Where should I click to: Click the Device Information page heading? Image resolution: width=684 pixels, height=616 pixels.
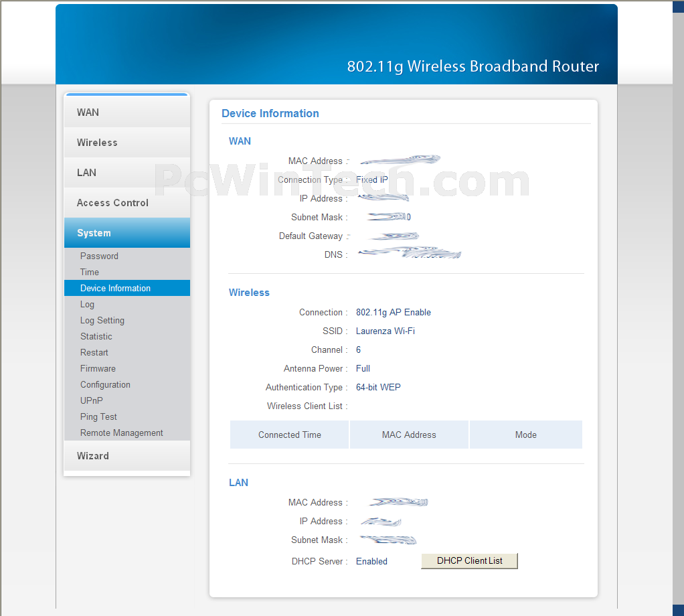point(270,113)
